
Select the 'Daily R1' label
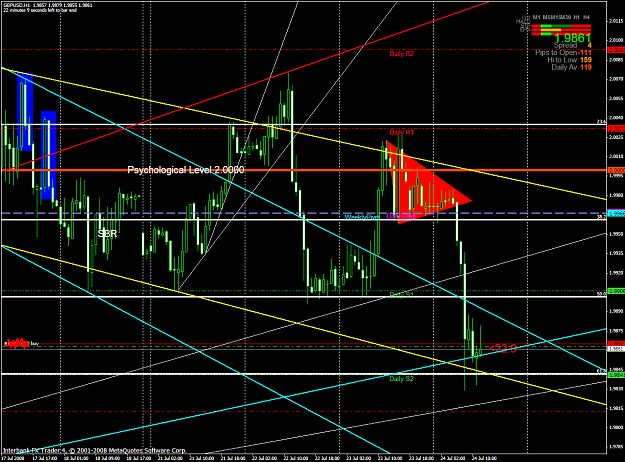pyautogui.click(x=401, y=132)
